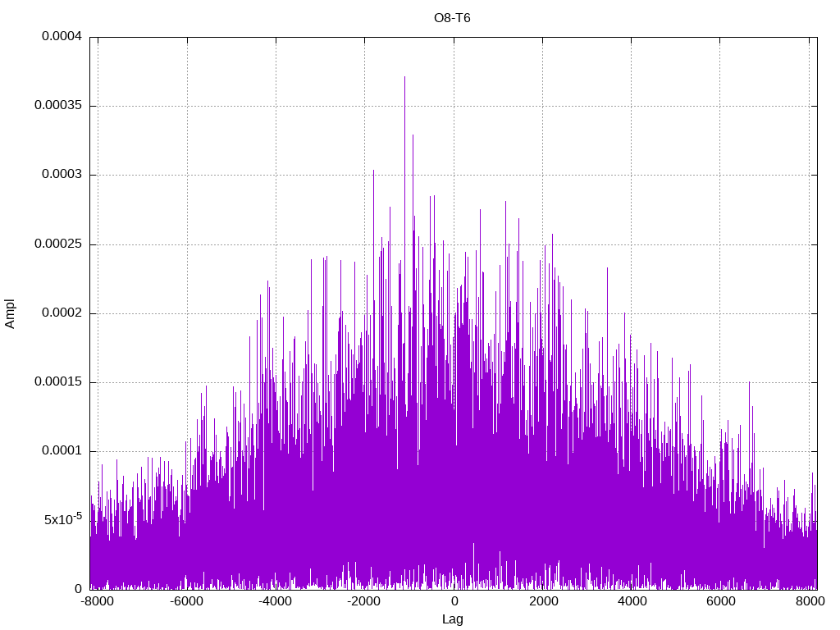Select the -6000 x-axis tick label
Image resolution: width=840 pixels, height=630 pixels.
click(186, 601)
